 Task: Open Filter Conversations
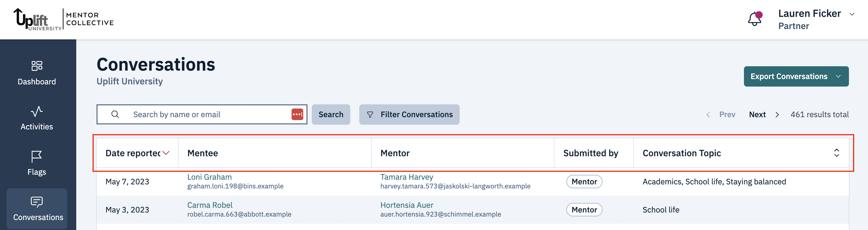(409, 114)
